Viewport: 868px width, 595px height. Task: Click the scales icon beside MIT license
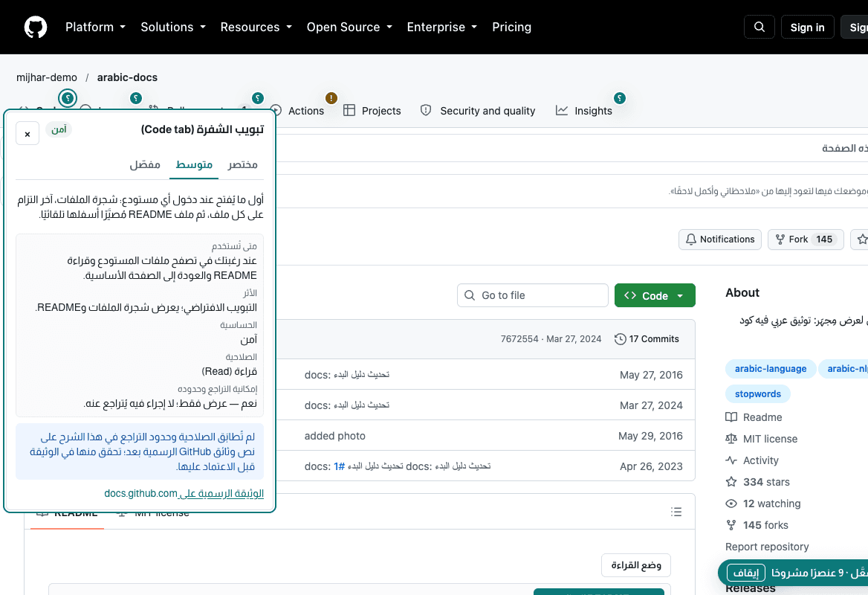pos(731,439)
